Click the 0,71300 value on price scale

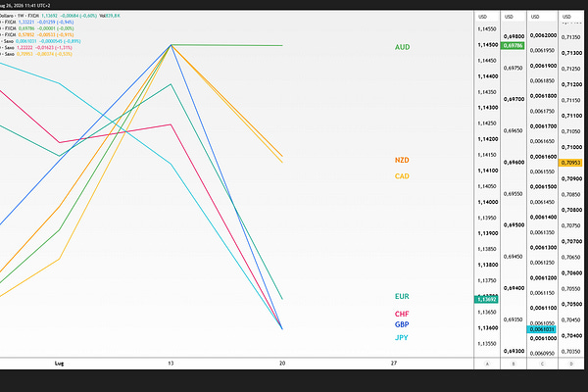tap(571, 53)
